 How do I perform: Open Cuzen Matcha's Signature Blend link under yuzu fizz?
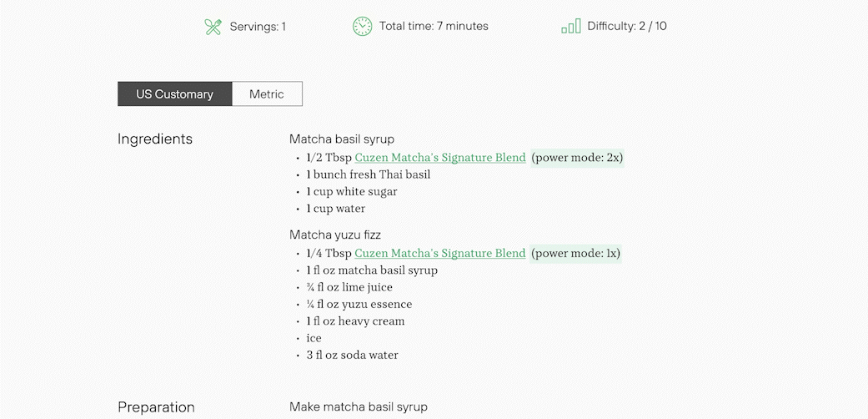coord(440,253)
